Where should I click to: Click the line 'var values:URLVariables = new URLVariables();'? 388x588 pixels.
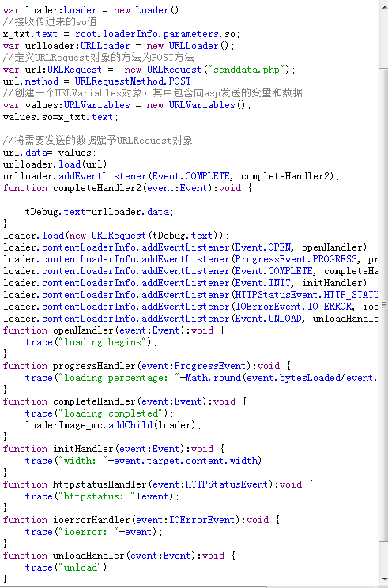(x=126, y=105)
